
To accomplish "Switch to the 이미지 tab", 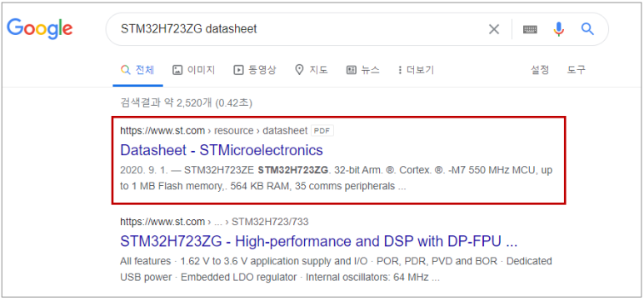I will [x=193, y=70].
